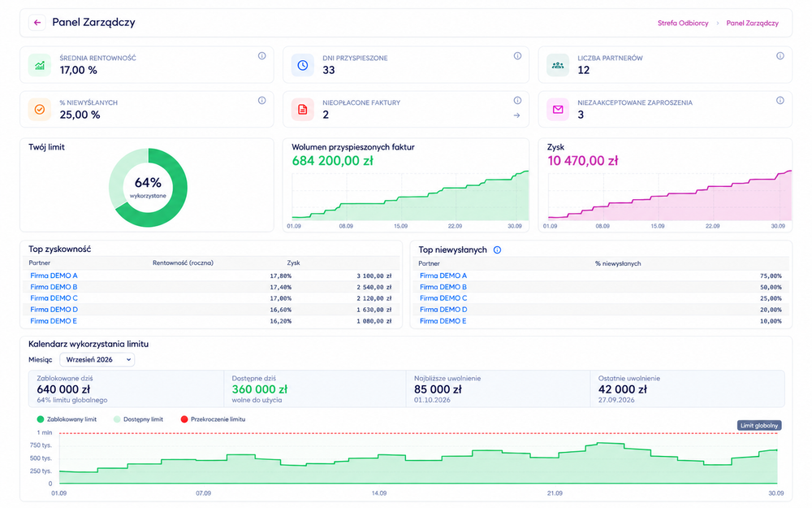Show info for Niezaakceptowane zaproszenia card

(x=780, y=101)
